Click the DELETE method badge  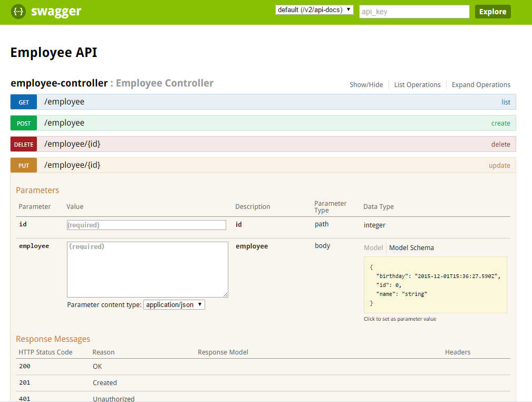24,145
